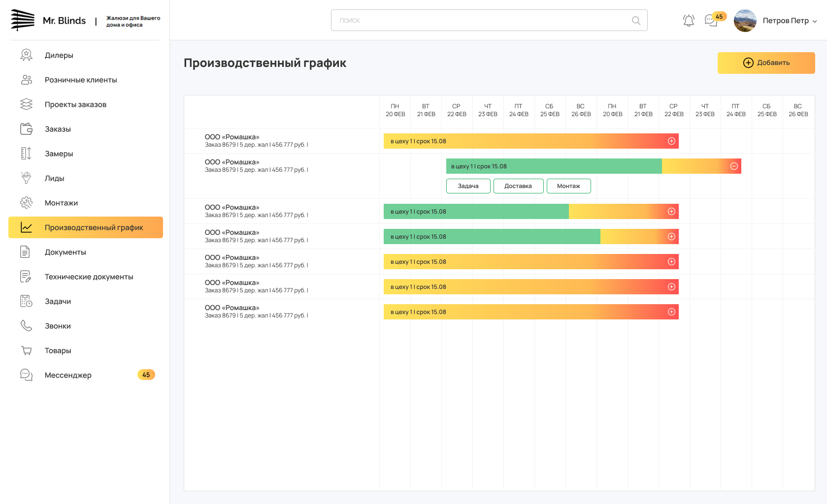
Task: Click the Розничные клиенты people icon
Action: [x=27, y=80]
